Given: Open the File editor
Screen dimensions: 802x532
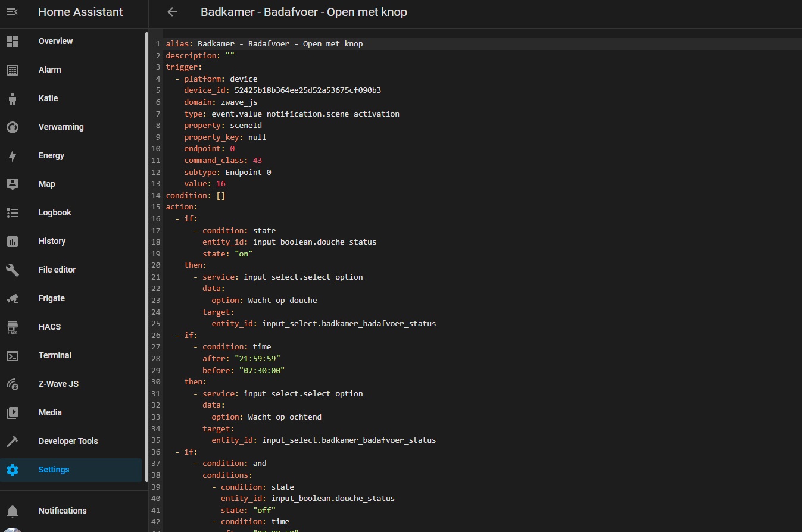Looking at the screenshot, I should [57, 270].
